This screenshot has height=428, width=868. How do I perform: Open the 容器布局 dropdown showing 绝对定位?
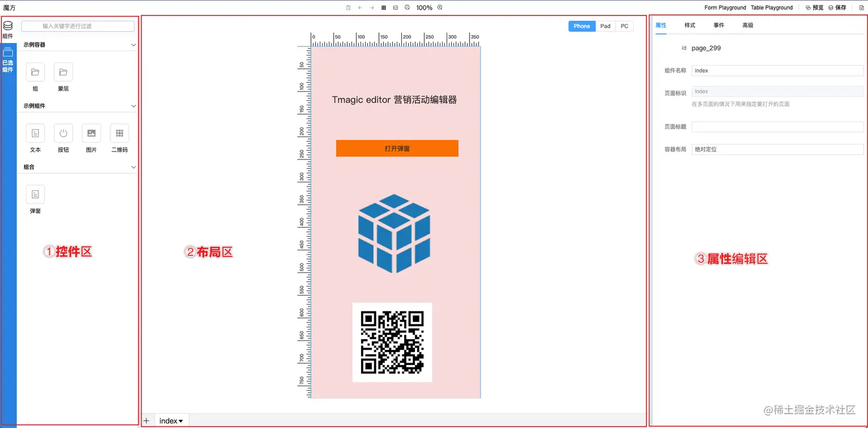(x=777, y=149)
